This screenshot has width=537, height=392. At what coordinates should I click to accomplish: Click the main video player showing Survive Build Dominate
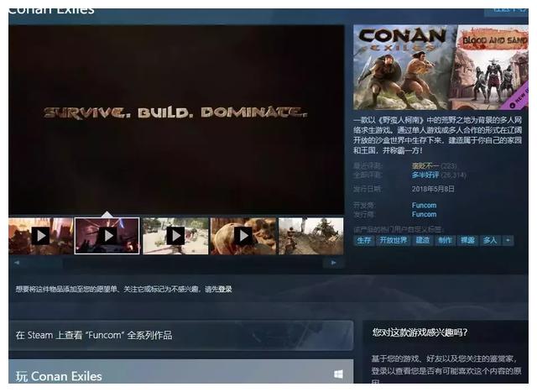click(176, 119)
